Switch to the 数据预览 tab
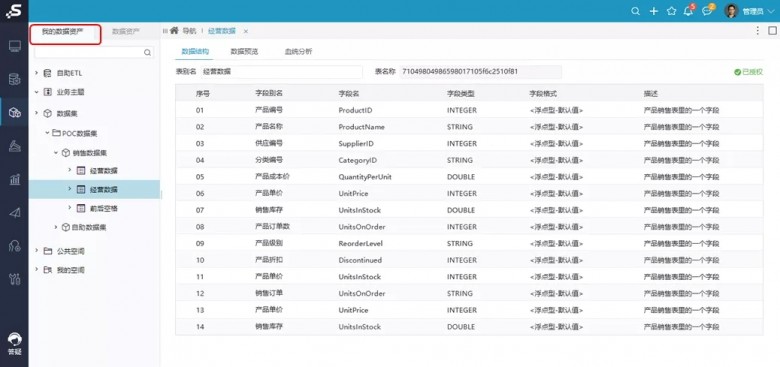Image resolution: width=780 pixels, height=367 pixels. pos(244,51)
